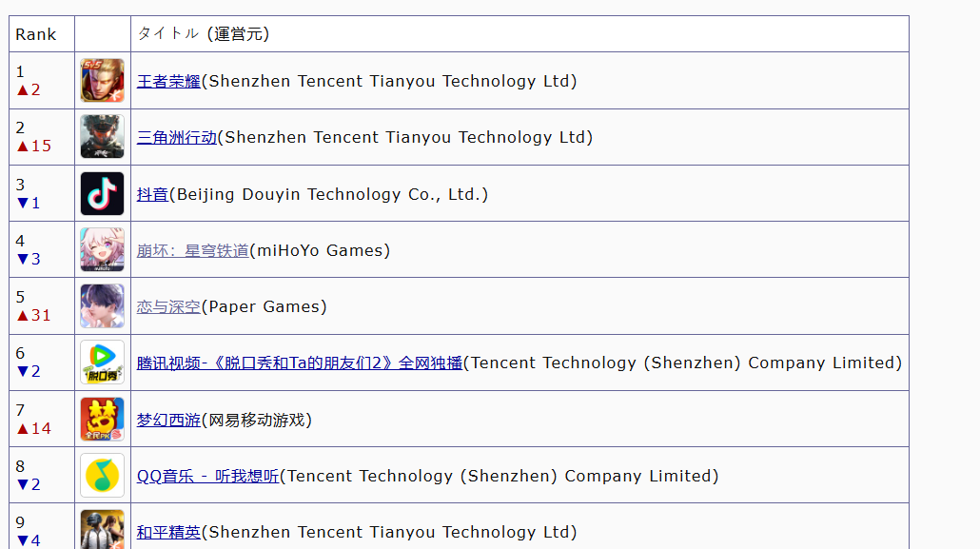Click the QQ音乐 app icon
Viewport: 980px width, 549px height.
point(103,475)
